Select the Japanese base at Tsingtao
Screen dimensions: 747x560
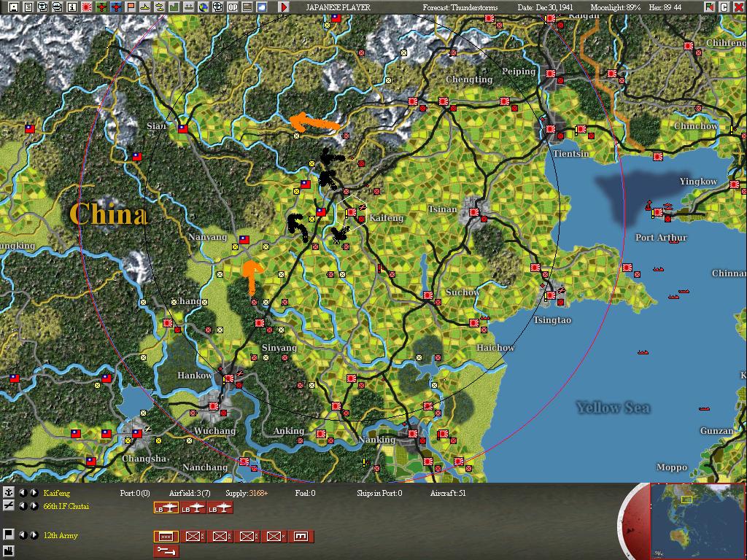point(551,295)
